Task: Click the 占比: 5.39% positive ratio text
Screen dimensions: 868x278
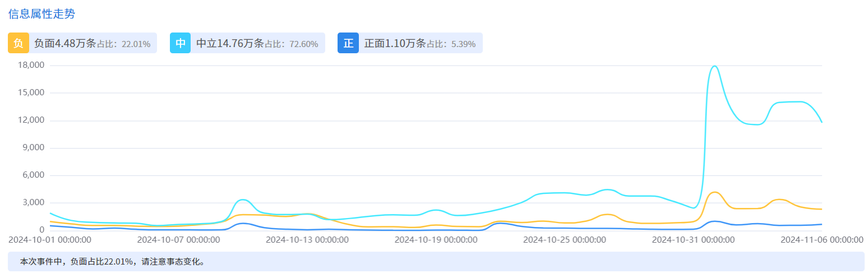Action: click(451, 44)
